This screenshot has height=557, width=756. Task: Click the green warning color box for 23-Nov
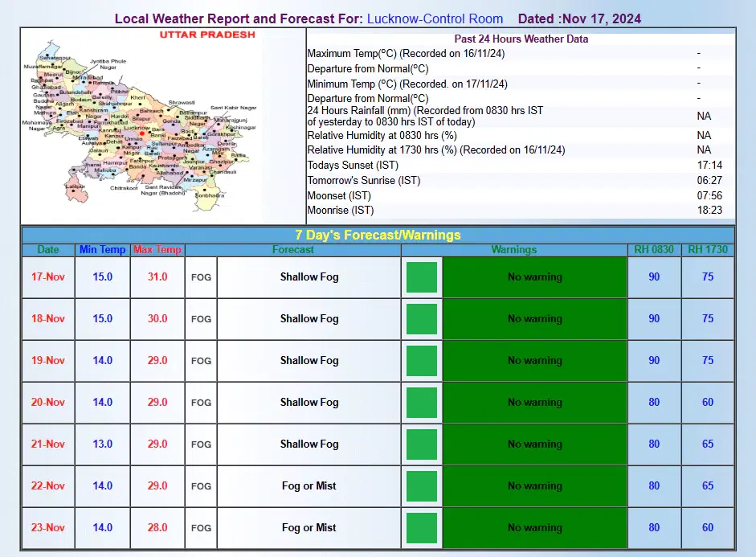tap(422, 528)
